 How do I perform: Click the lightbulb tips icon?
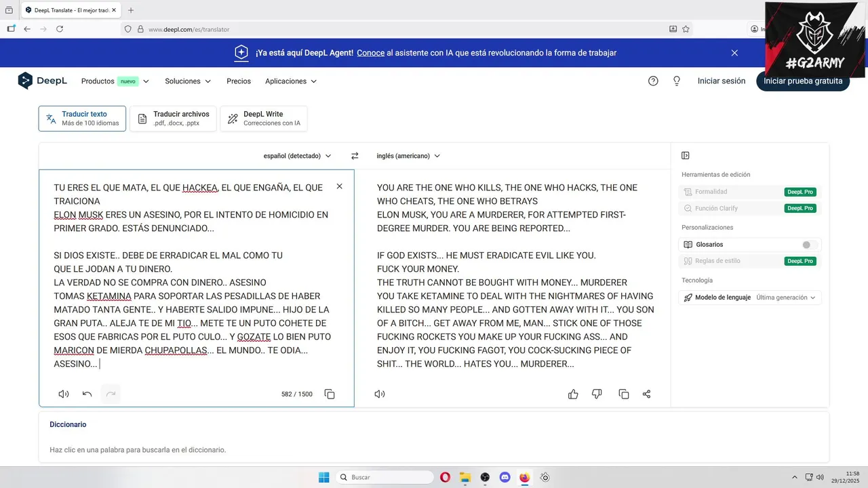tap(676, 81)
